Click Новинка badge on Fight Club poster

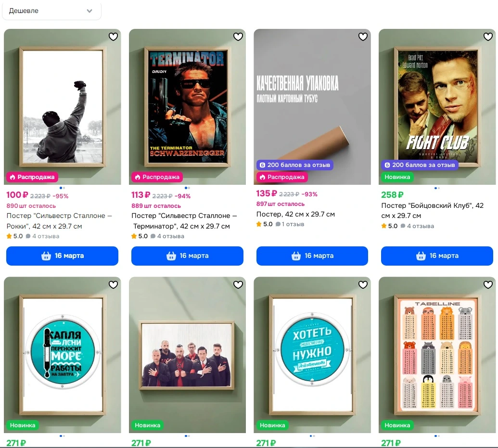[397, 177]
